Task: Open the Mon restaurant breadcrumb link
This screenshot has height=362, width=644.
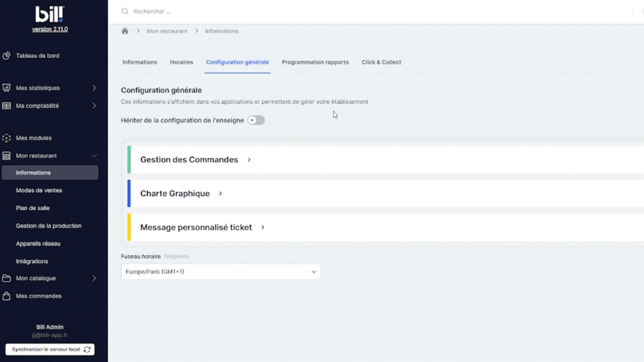Action: pyautogui.click(x=167, y=31)
